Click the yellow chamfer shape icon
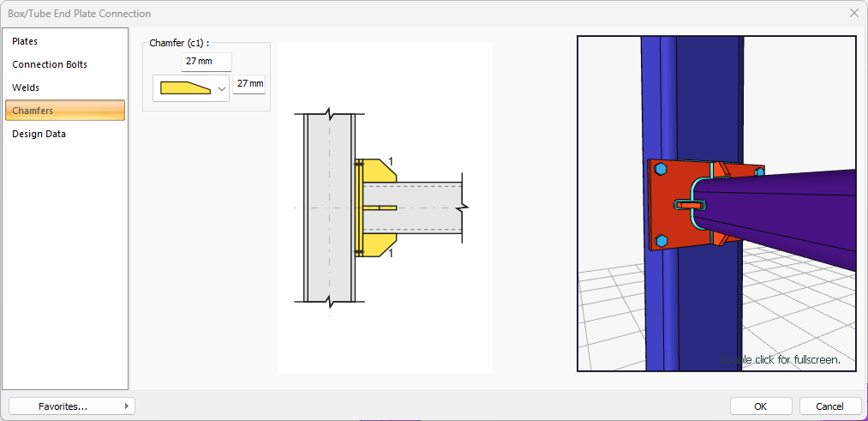The height and width of the screenshot is (421, 868). click(x=184, y=88)
